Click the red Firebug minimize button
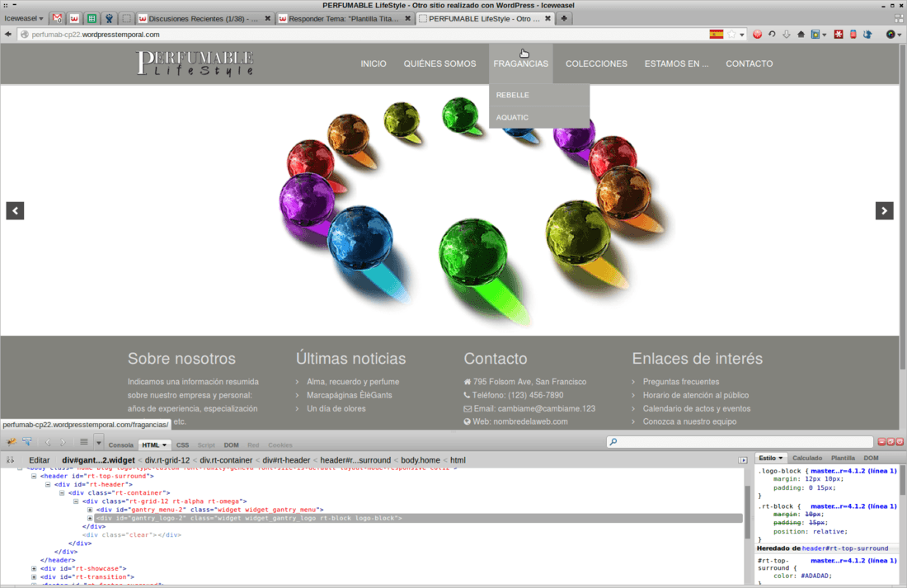 click(x=881, y=441)
